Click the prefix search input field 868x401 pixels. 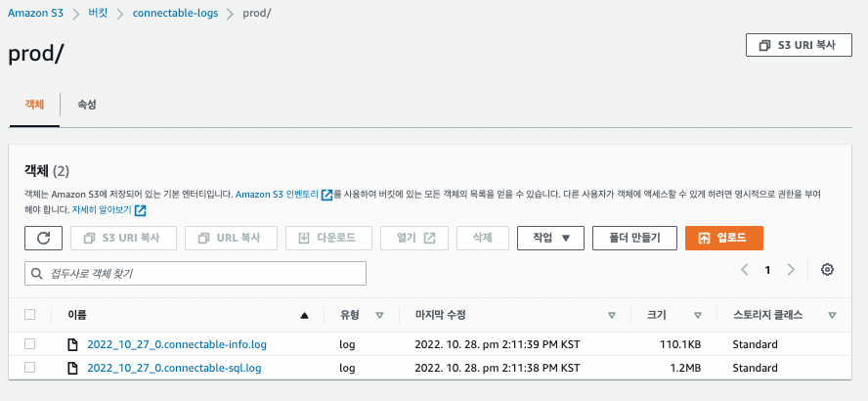click(195, 273)
